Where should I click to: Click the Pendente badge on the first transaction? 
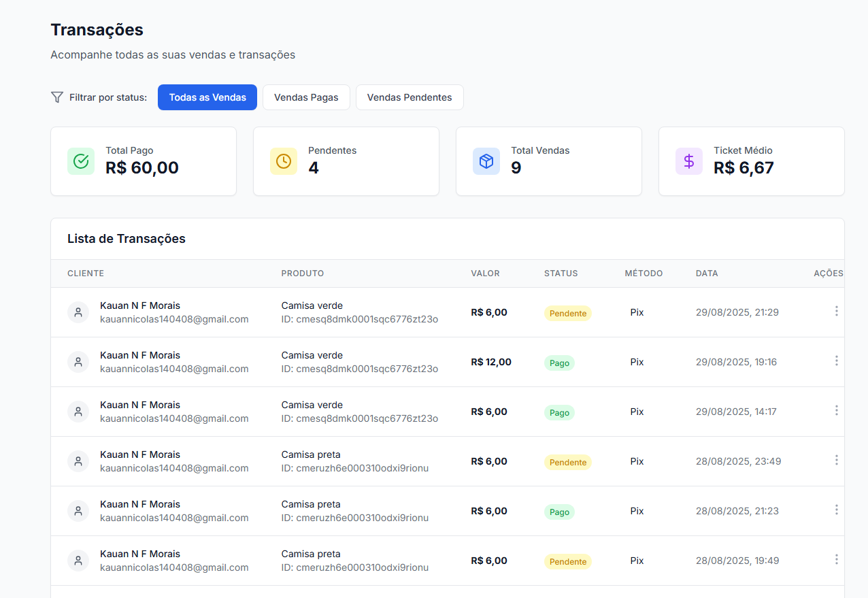tap(567, 313)
